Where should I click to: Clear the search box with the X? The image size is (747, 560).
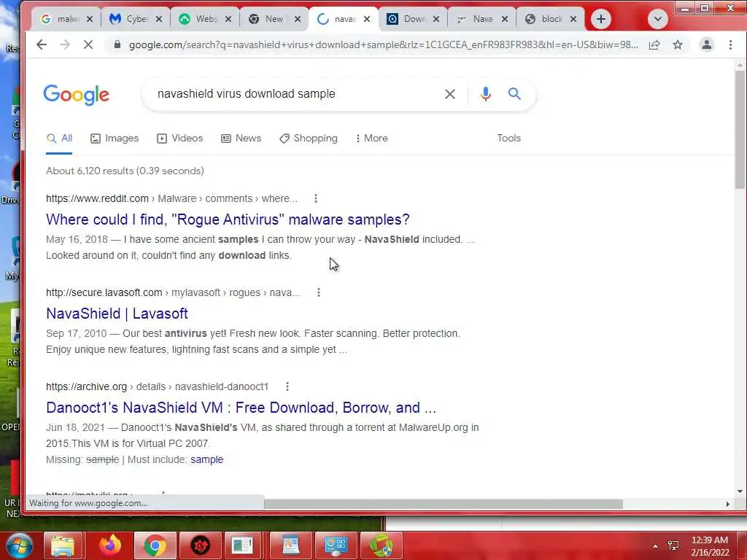click(x=449, y=94)
